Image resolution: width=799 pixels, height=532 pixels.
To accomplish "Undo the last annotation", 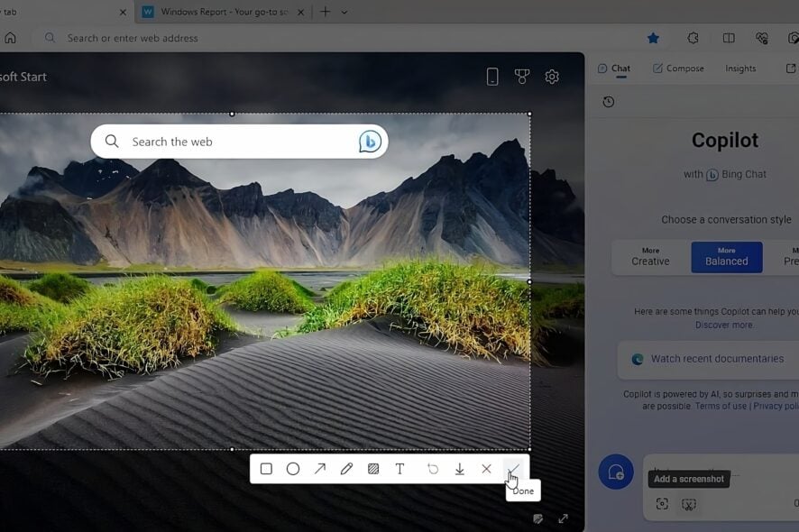I will (x=433, y=469).
